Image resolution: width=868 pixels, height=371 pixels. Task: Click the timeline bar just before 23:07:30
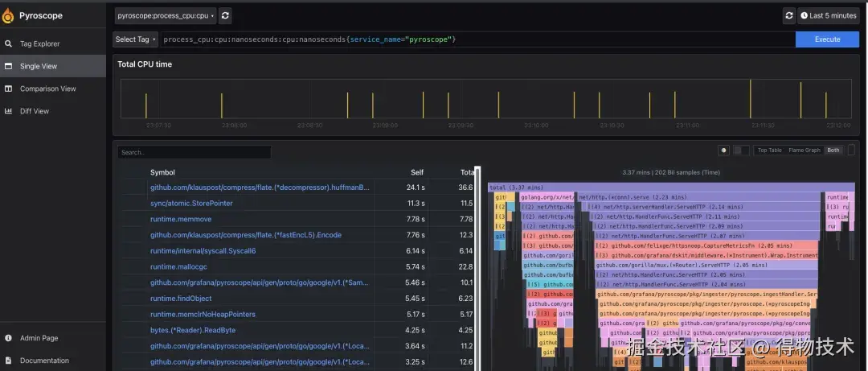(x=146, y=106)
